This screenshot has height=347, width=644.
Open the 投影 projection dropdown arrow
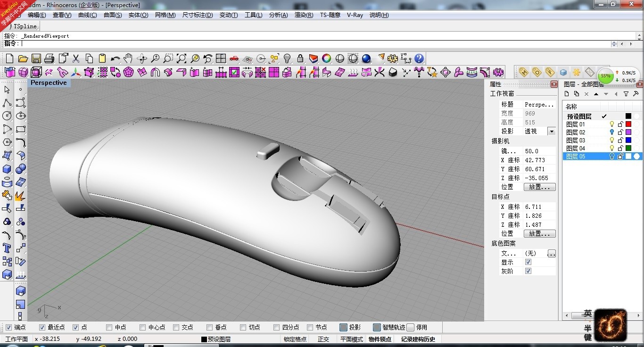coord(552,131)
